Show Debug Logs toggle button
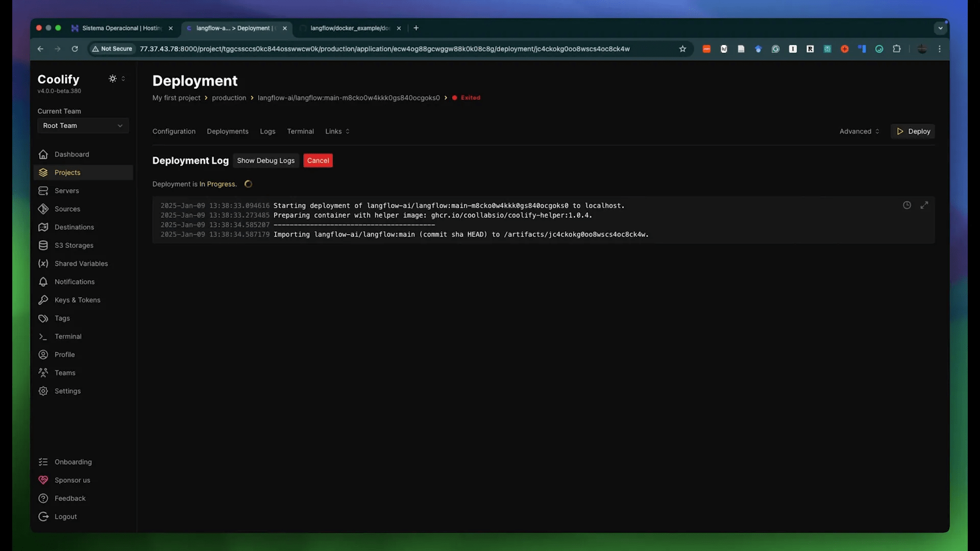980x551 pixels. [x=266, y=161]
